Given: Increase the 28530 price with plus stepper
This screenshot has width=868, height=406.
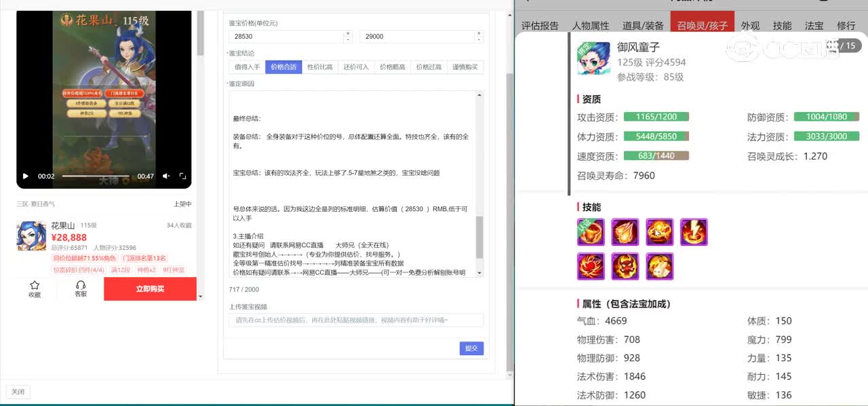Looking at the screenshot, I should 348,33.
